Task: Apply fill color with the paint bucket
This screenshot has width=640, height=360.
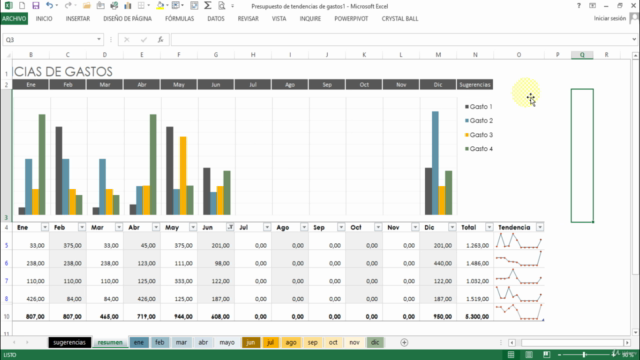Action: 160,6
